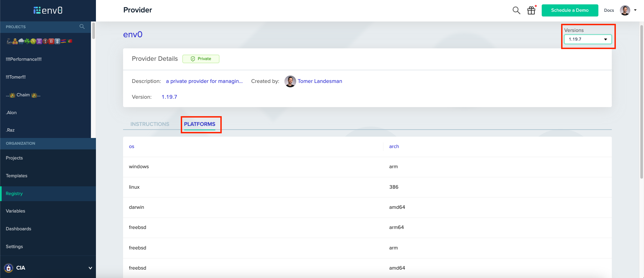Open the .Alon project

point(11,112)
